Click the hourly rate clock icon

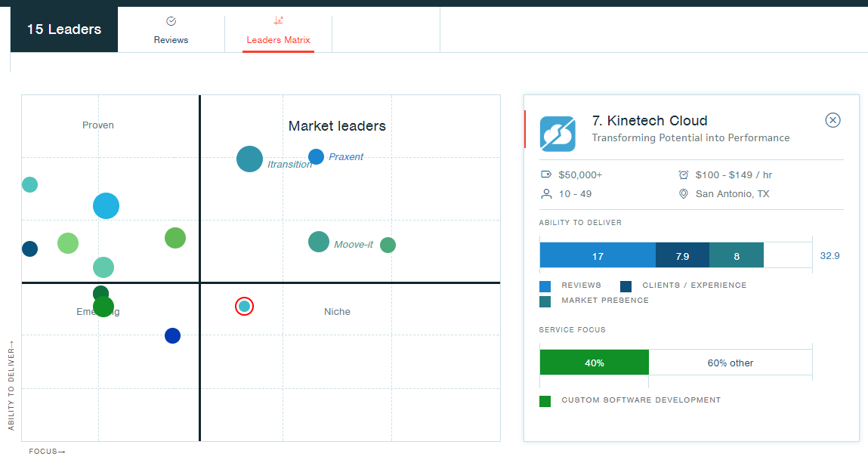point(684,174)
